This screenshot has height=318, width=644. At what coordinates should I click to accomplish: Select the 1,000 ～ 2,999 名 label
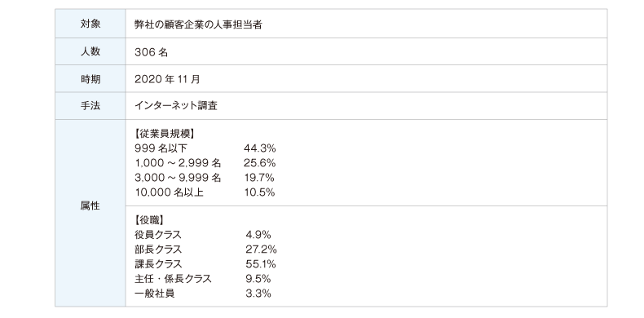pyautogui.click(x=178, y=163)
